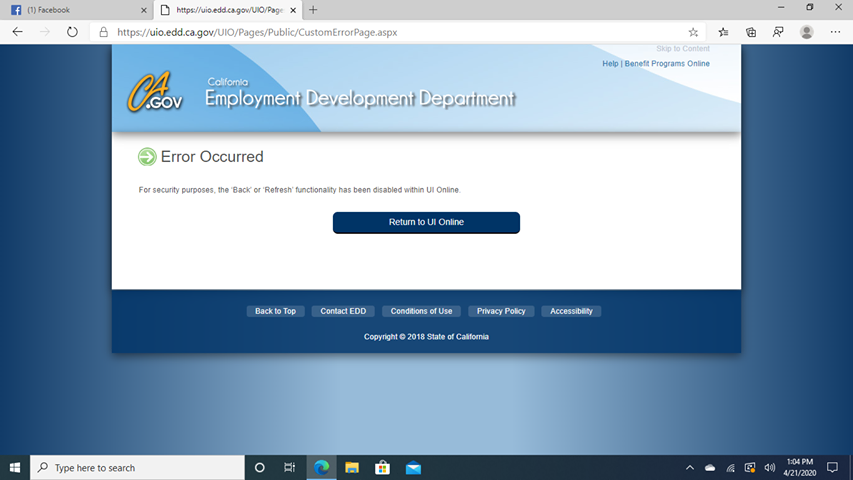853x480 pixels.
Task: Open Cortana from the taskbar circle icon
Action: [259, 467]
